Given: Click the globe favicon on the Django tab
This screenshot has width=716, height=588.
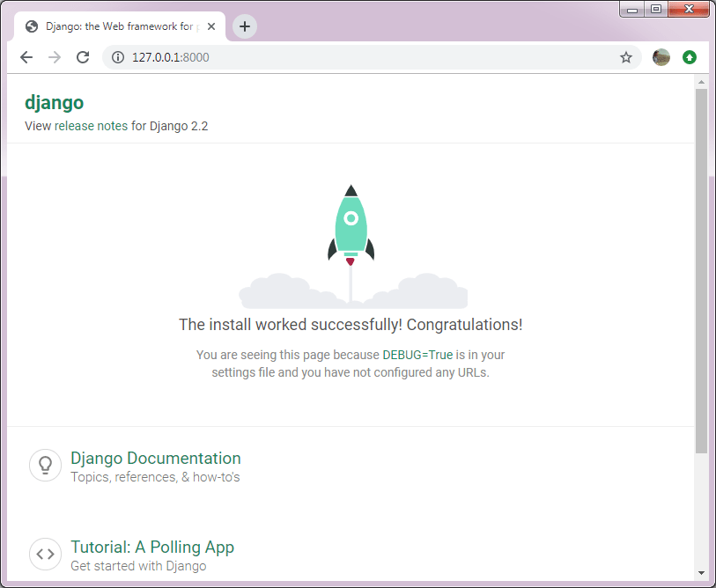Looking at the screenshot, I should (32, 26).
